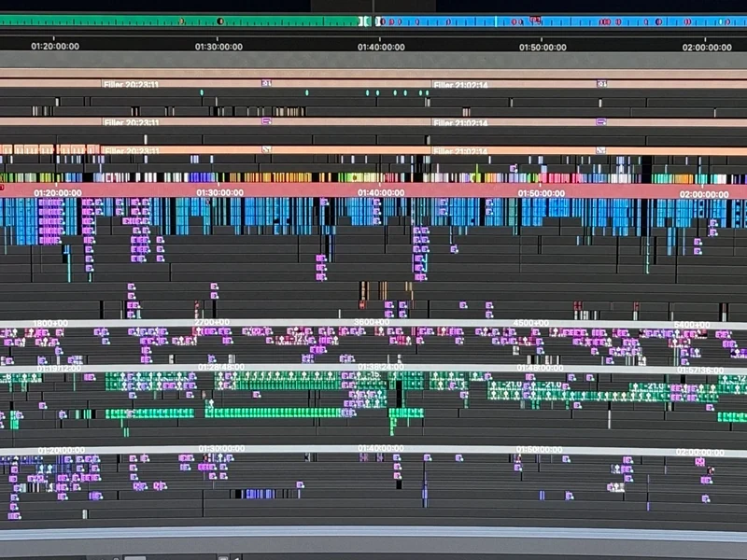The image size is (747, 560).
Task: Click the 4500+00 footage label
Action: click(x=531, y=323)
